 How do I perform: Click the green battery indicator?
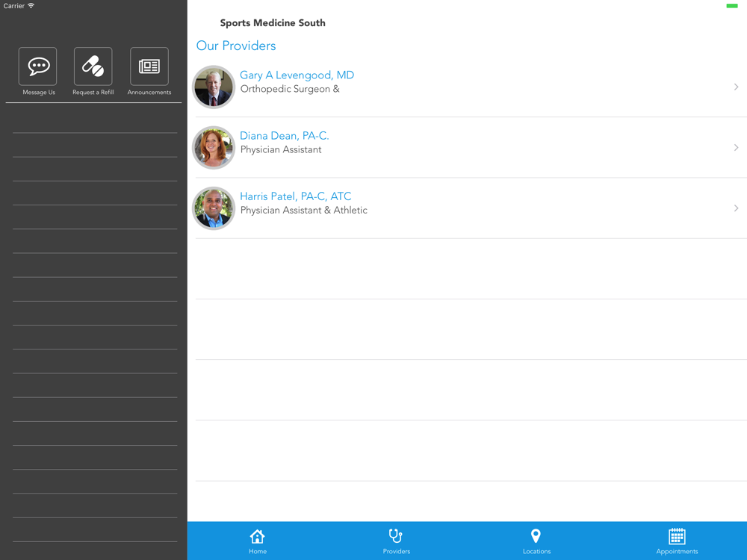point(732,6)
